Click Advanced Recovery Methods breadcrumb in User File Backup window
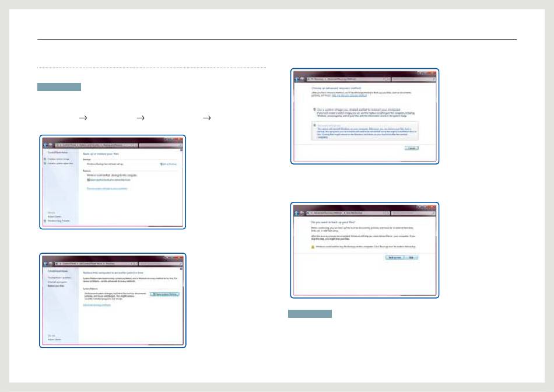554x392 pixels. [328, 213]
